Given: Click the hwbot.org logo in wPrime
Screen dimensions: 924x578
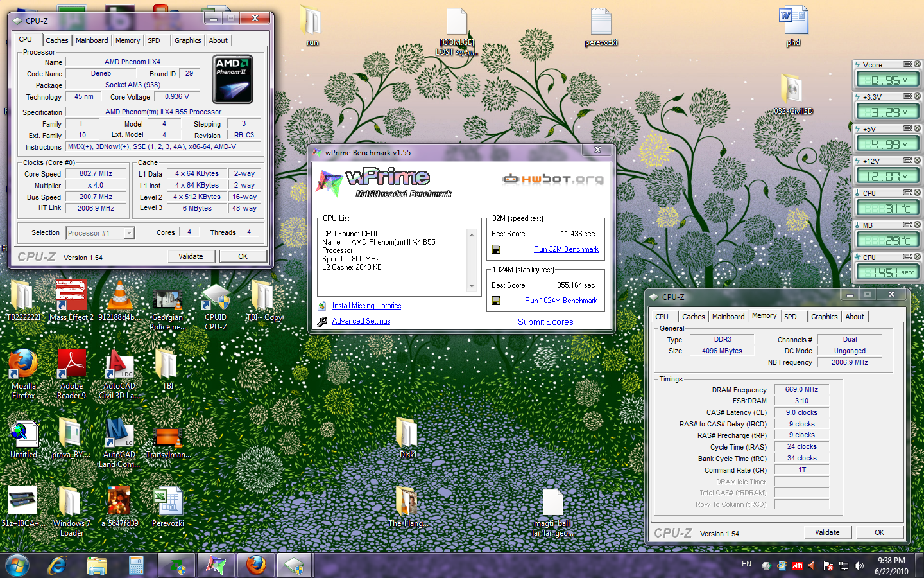Looking at the screenshot, I should point(553,179).
